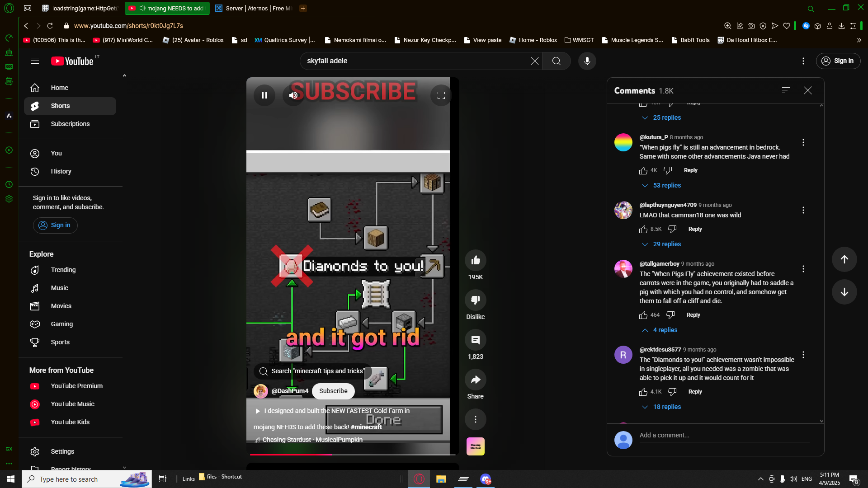This screenshot has height=488, width=868.
Task: Subscribe to @DashPum4 channel
Action: point(333,391)
